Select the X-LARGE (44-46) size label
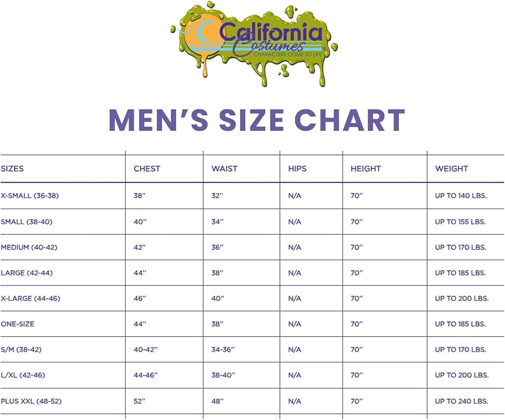 [30, 298]
